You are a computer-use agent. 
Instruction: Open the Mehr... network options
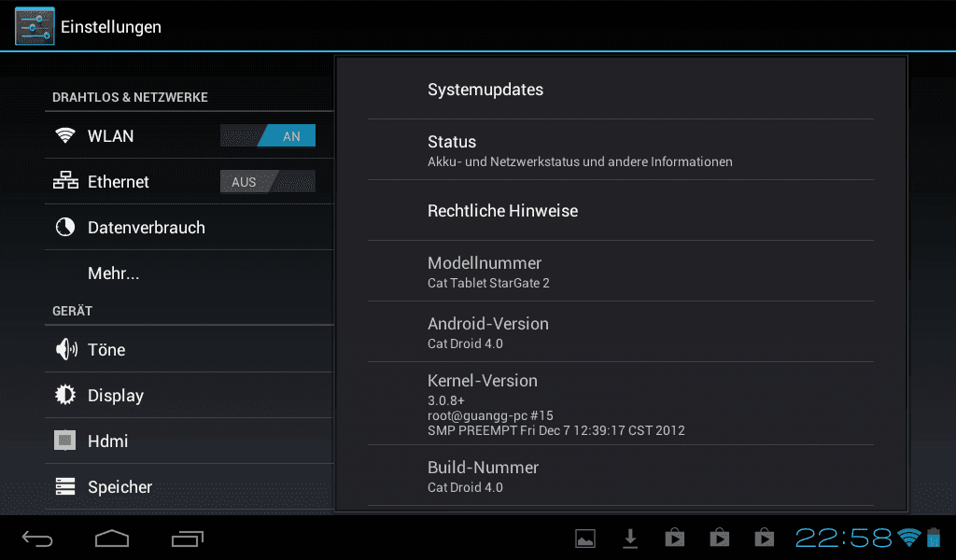tap(189, 273)
